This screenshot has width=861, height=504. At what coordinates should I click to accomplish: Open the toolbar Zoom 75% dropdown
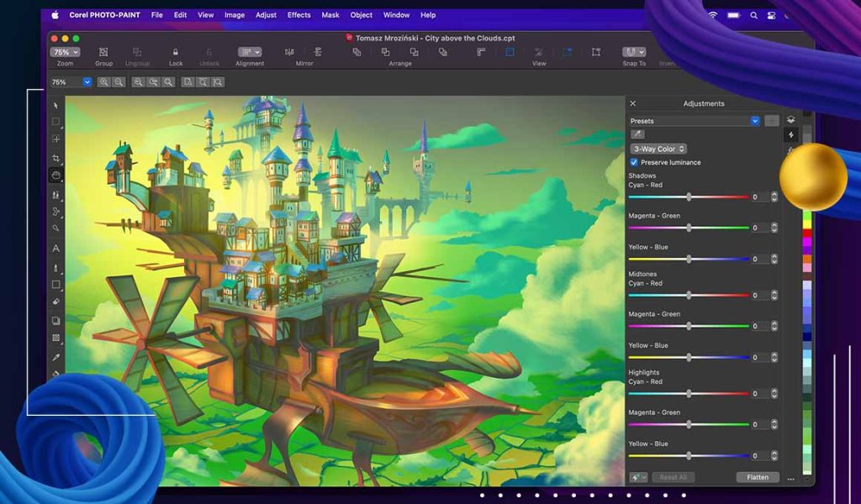point(65,52)
